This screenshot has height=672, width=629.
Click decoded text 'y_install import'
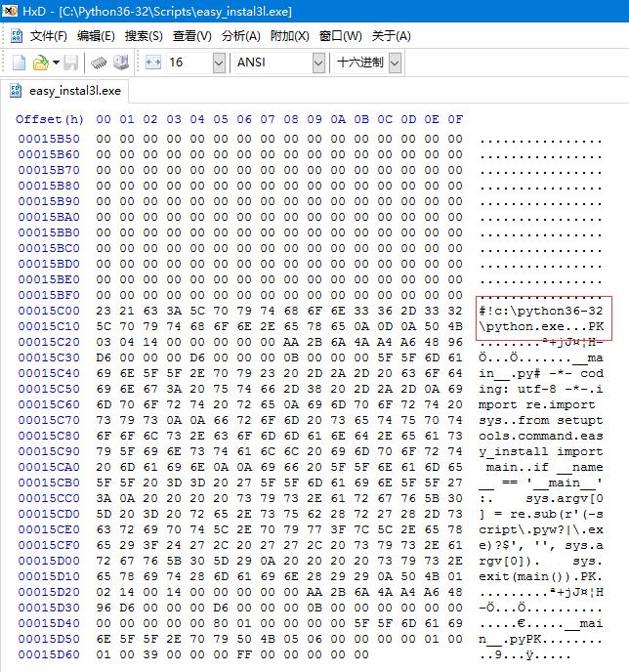click(x=541, y=451)
